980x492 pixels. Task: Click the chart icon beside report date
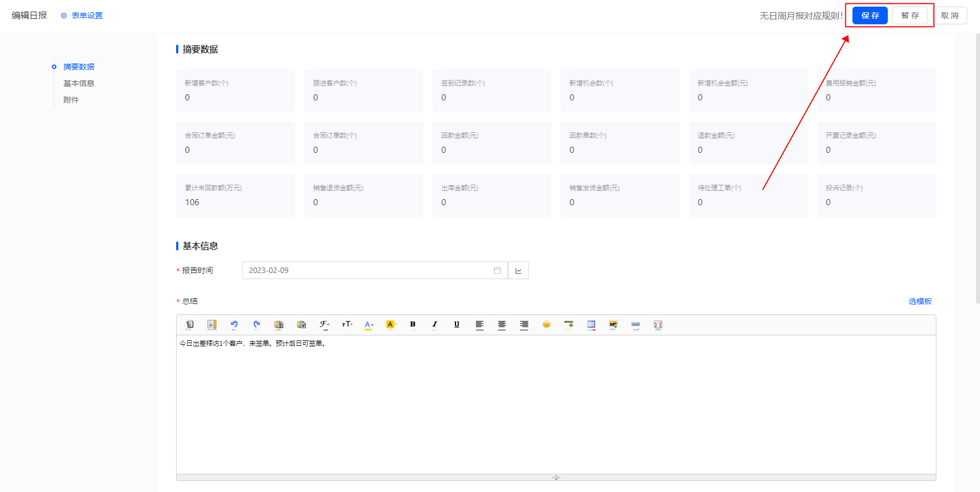pyautogui.click(x=518, y=270)
